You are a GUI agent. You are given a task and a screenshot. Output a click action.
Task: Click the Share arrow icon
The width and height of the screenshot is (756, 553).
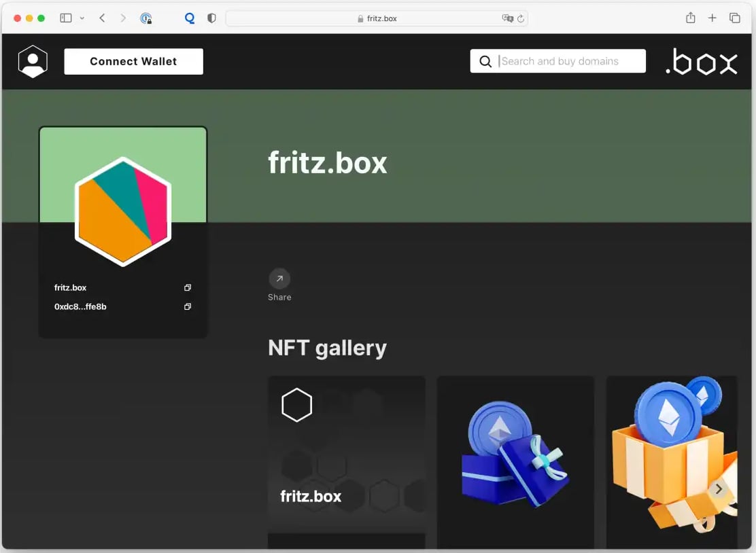pos(279,279)
